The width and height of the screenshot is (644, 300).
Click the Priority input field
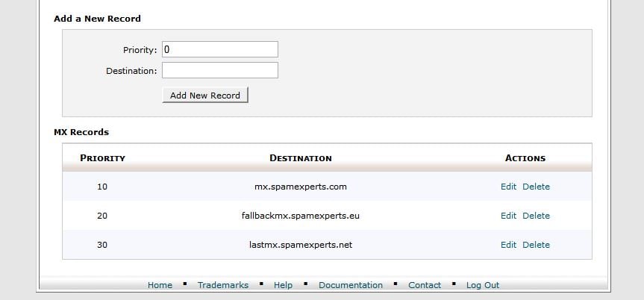click(x=219, y=49)
